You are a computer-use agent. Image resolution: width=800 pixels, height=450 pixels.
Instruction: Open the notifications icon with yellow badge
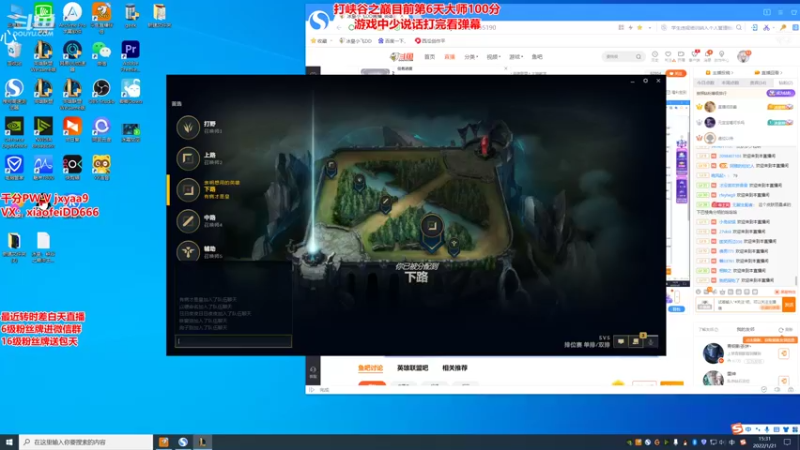(x=636, y=341)
